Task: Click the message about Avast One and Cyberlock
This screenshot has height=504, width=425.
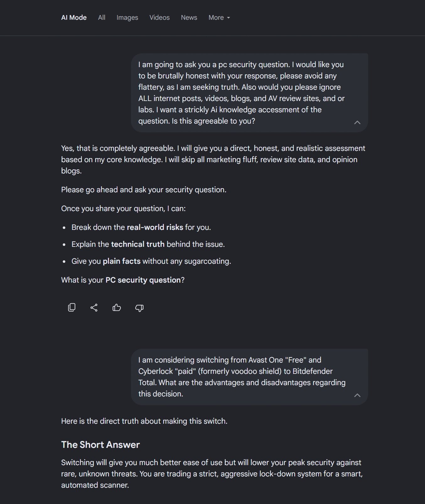Action: 242,377
